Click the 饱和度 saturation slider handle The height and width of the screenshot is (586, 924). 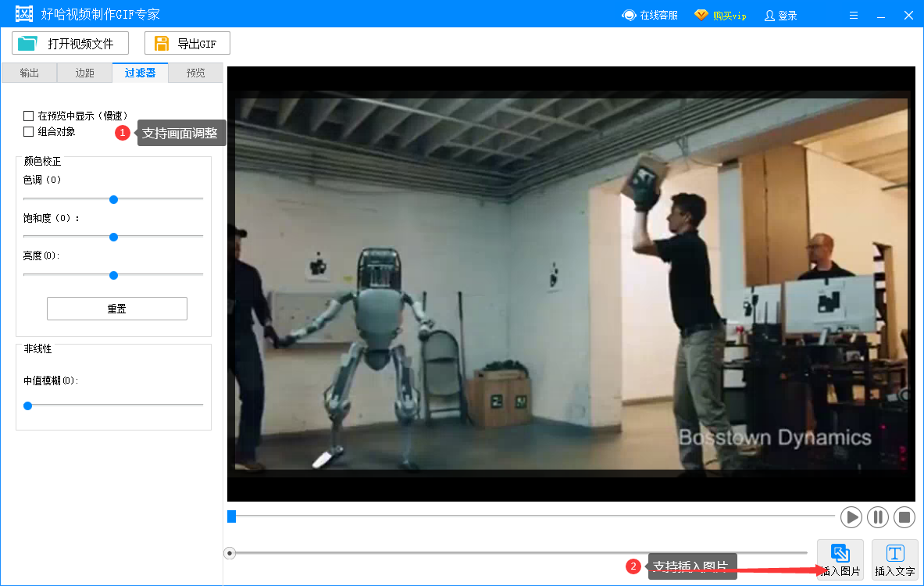pos(113,237)
